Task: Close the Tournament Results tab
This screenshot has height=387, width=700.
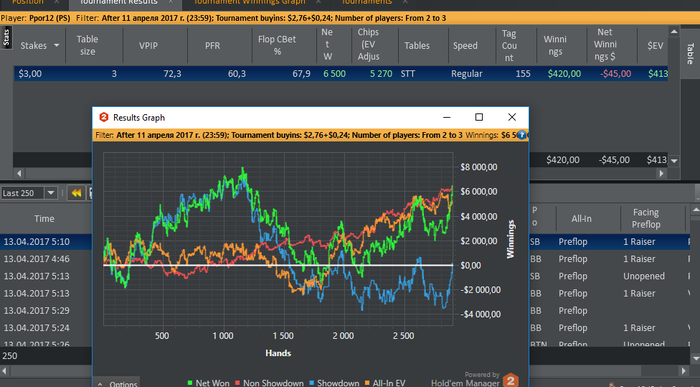Action: tap(171, 2)
